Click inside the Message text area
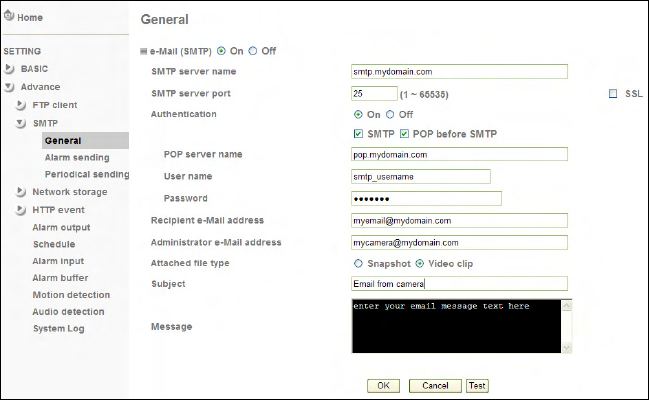Screen dimensions: 649x400 [457, 326]
